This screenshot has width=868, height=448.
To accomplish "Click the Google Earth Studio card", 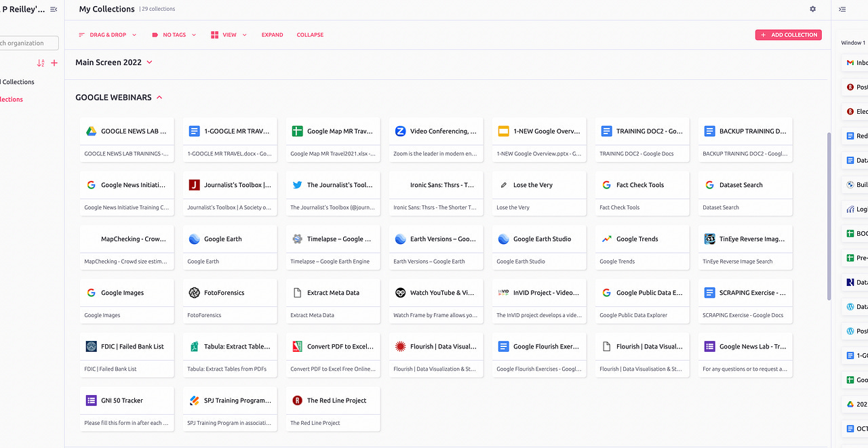I will tap(539, 247).
